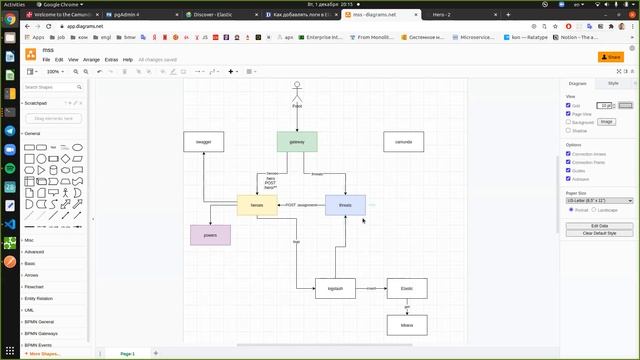The height and width of the screenshot is (360, 640).
Task: Click the Search Shapes input field
Action: click(50, 87)
